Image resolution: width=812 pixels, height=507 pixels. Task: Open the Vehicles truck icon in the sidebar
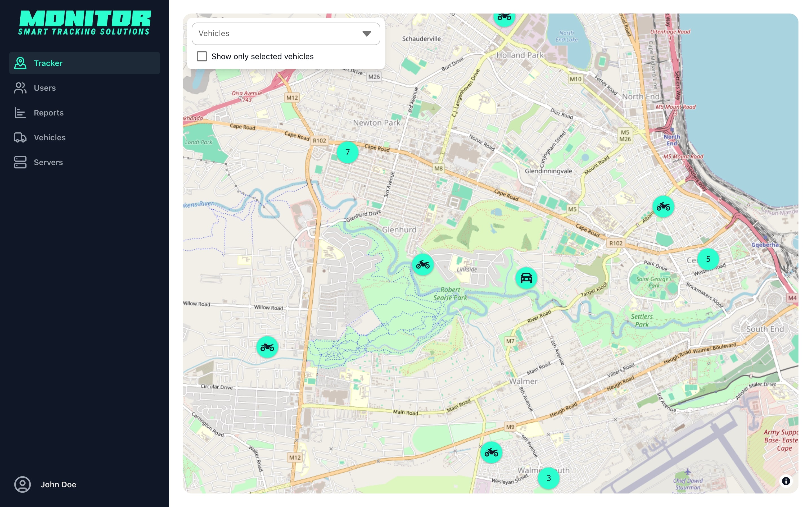(20, 137)
